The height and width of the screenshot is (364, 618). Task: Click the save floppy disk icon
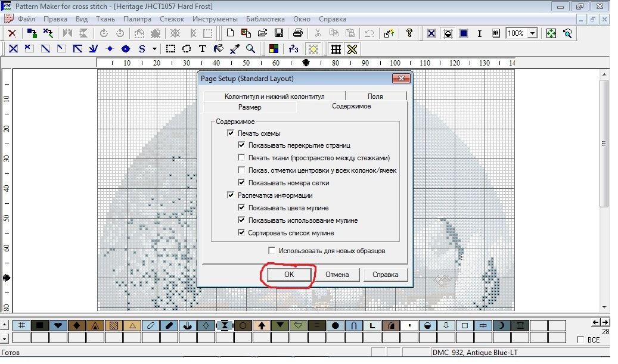[x=278, y=33]
